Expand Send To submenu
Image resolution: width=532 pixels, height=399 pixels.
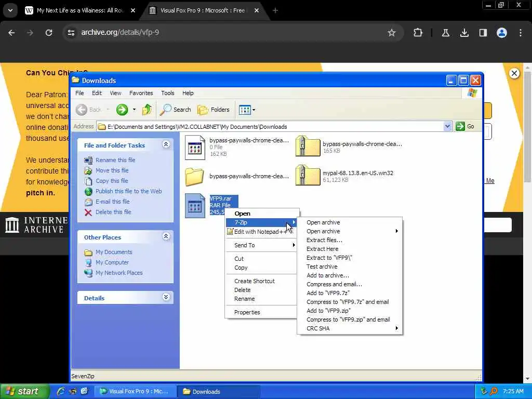coord(261,245)
